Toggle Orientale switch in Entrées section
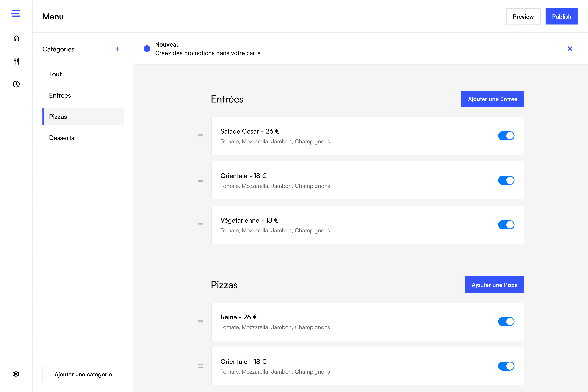 (506, 180)
